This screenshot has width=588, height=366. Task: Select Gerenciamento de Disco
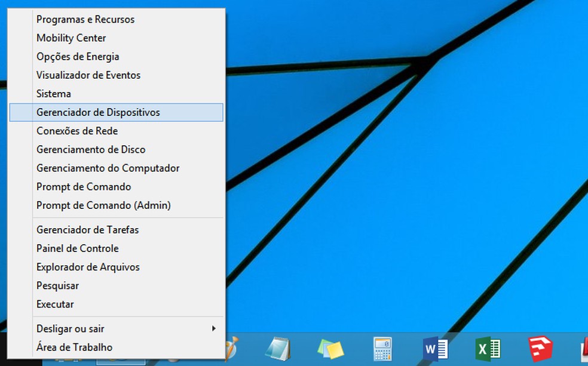tap(117, 149)
